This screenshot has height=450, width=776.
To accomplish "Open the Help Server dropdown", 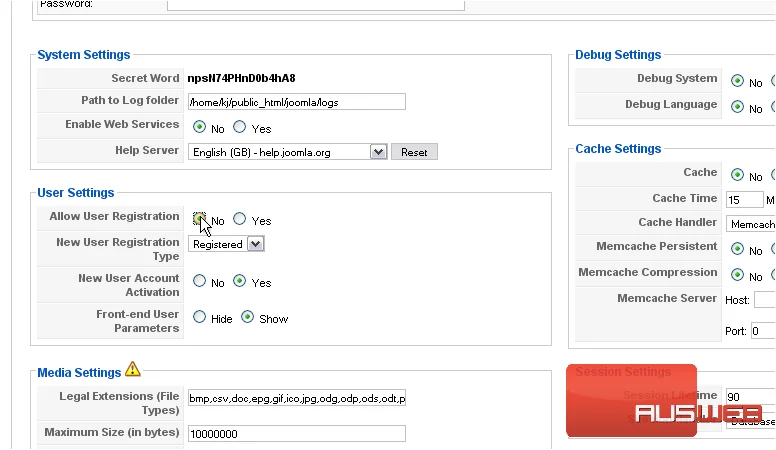I will click(288, 152).
